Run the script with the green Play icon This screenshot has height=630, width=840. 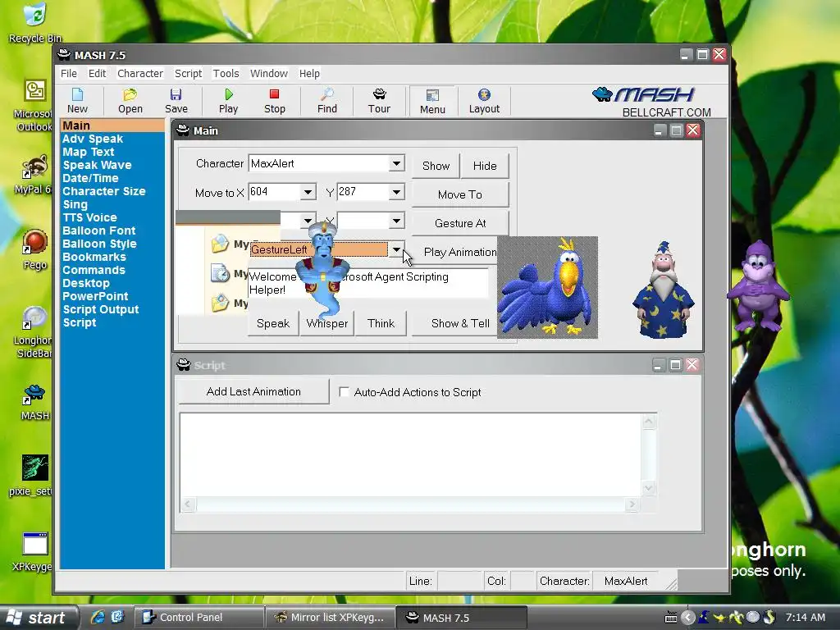pos(228,101)
